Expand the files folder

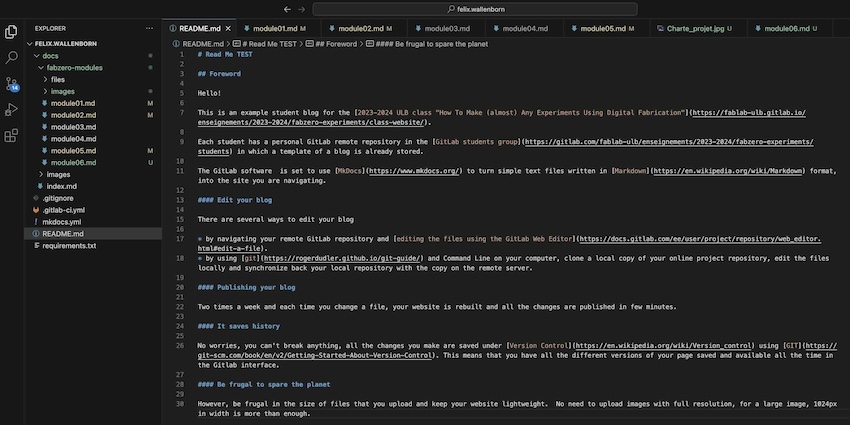click(46, 80)
